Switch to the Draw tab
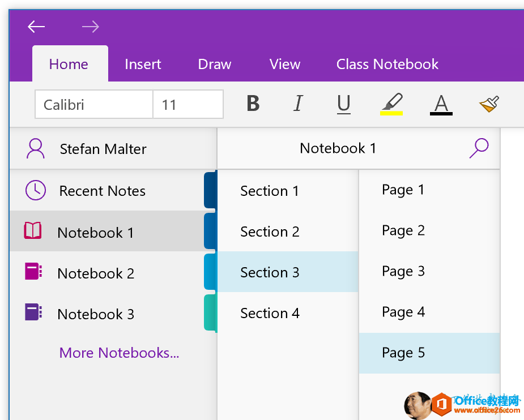 click(214, 64)
